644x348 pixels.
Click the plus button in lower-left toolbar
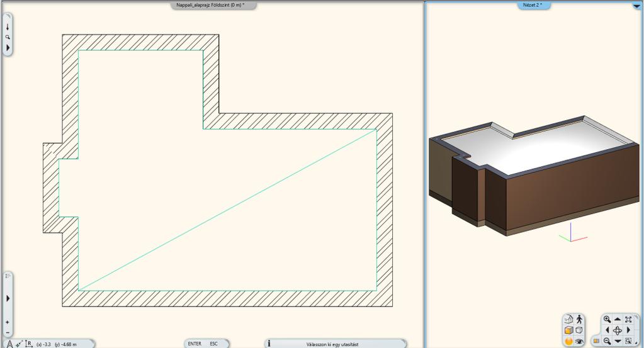[8, 323]
